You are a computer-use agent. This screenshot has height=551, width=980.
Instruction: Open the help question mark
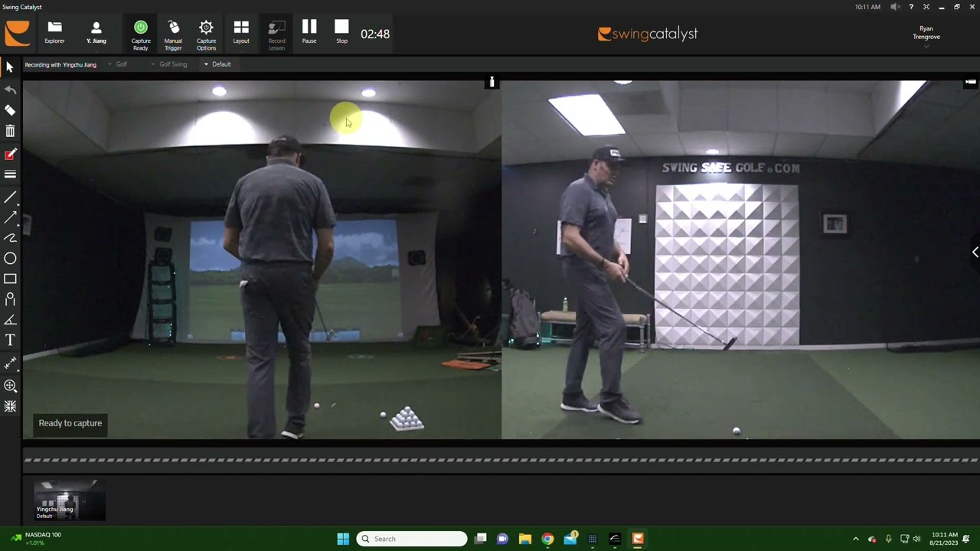(x=910, y=7)
